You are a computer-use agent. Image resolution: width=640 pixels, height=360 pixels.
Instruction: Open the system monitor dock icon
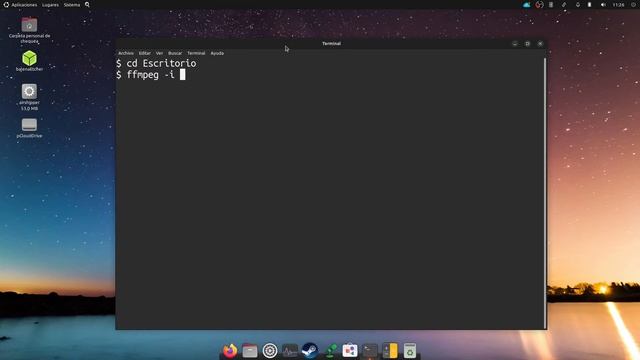[290, 351]
